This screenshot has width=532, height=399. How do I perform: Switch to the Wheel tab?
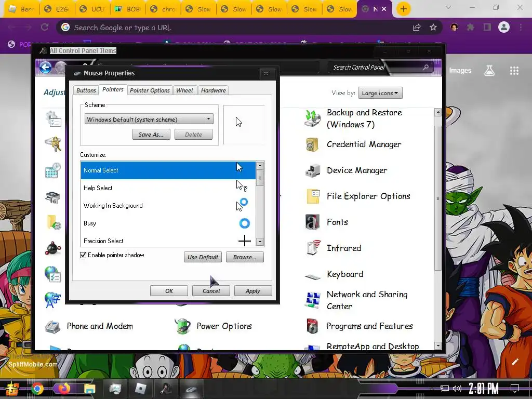click(x=184, y=90)
